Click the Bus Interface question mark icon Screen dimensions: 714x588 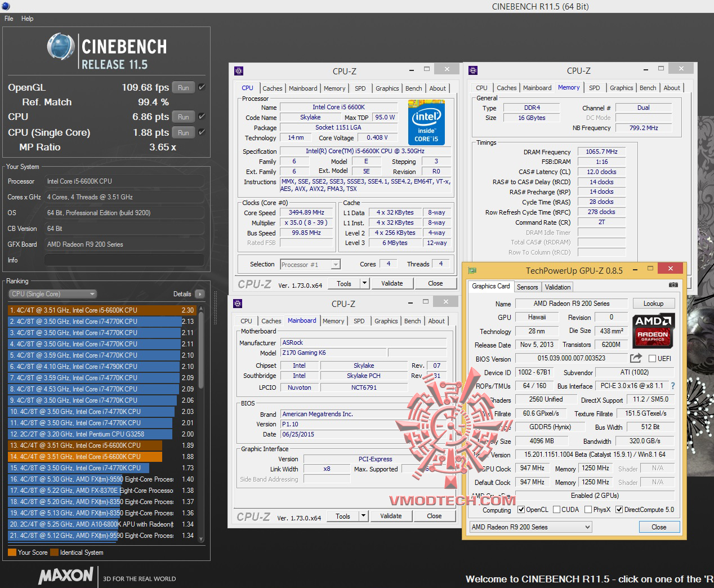672,386
